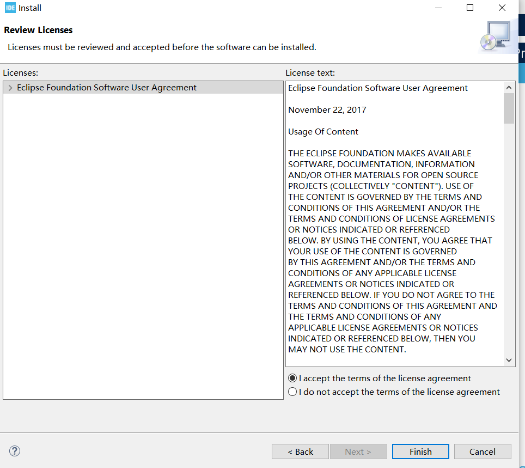The height and width of the screenshot is (468, 525).
Task: Select I accept the terms radio button
Action: (292, 378)
